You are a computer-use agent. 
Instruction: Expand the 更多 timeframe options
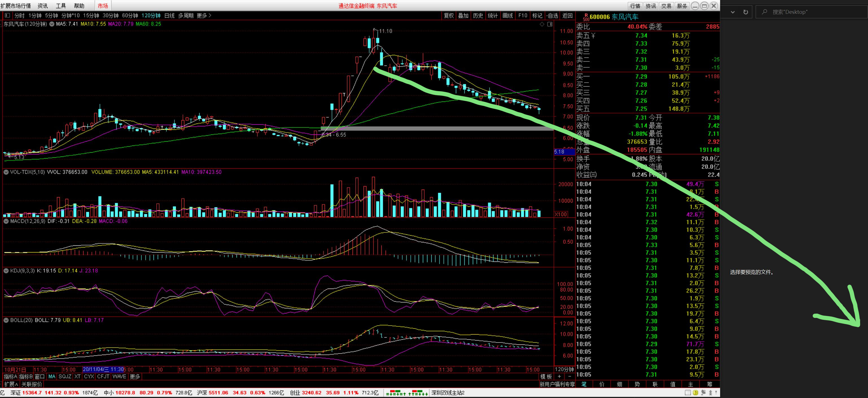click(204, 16)
